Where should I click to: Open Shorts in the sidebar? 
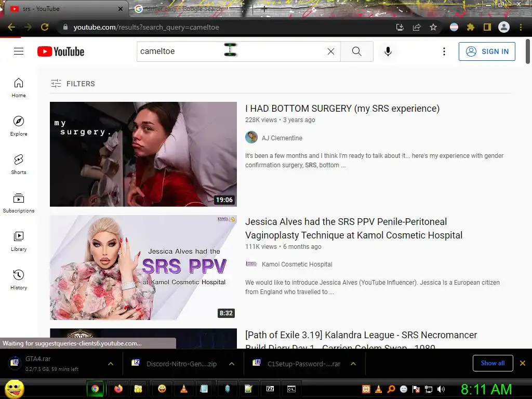coord(19,164)
